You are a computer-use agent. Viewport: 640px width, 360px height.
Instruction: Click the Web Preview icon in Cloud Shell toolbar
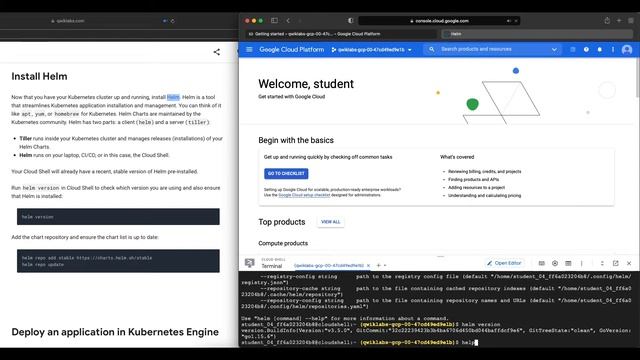coord(568,263)
